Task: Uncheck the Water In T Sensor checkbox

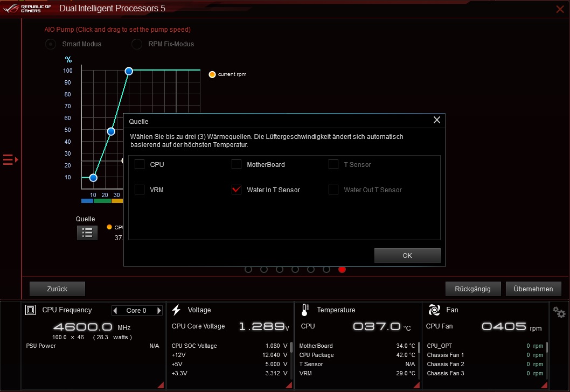Action: pos(237,190)
